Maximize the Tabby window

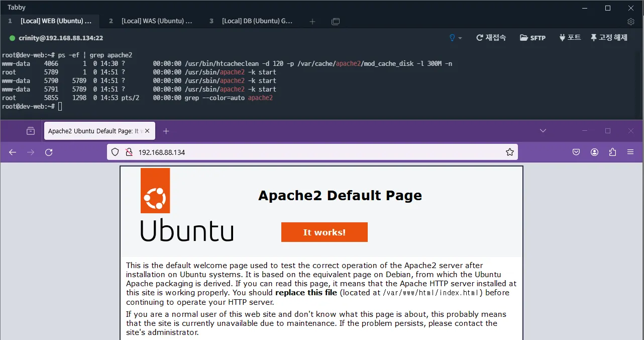[608, 8]
